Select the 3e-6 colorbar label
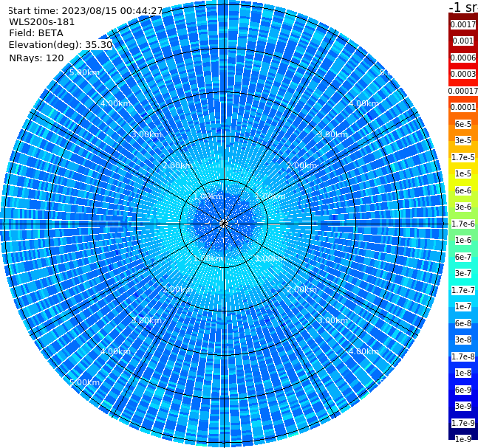Viewport: 478px width, 448px height. tap(463, 207)
